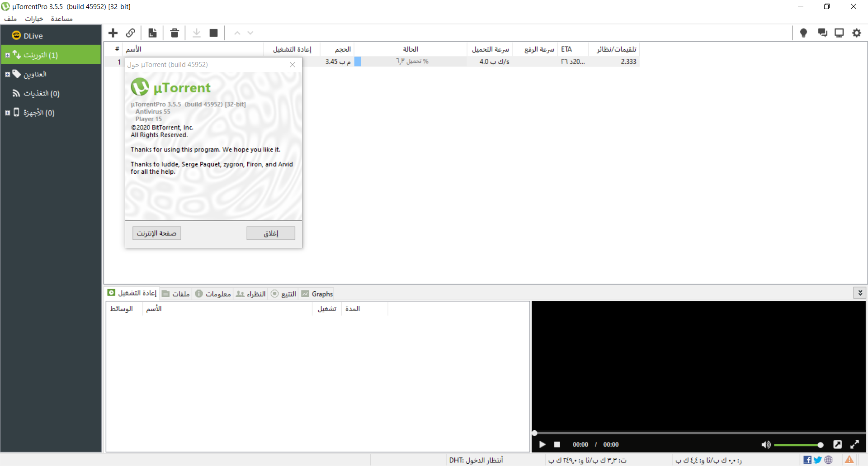Switch to the إعادة التشغيل playback tab

tap(132, 293)
